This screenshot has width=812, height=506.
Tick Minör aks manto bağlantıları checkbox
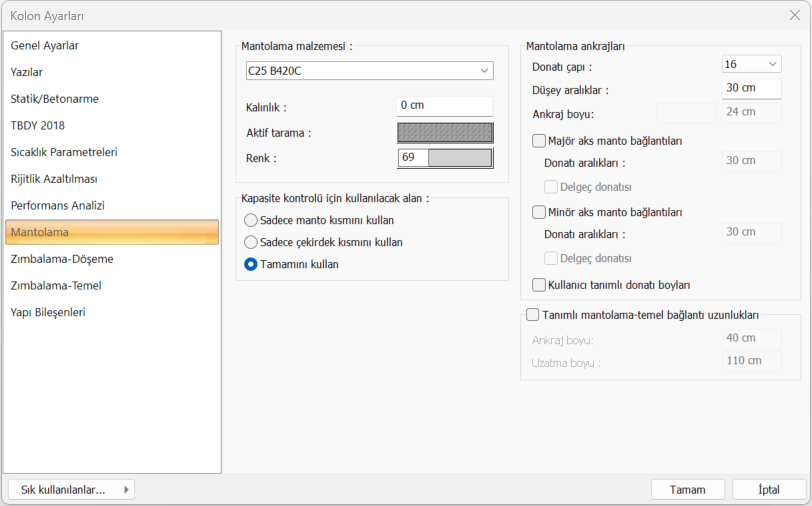click(539, 212)
